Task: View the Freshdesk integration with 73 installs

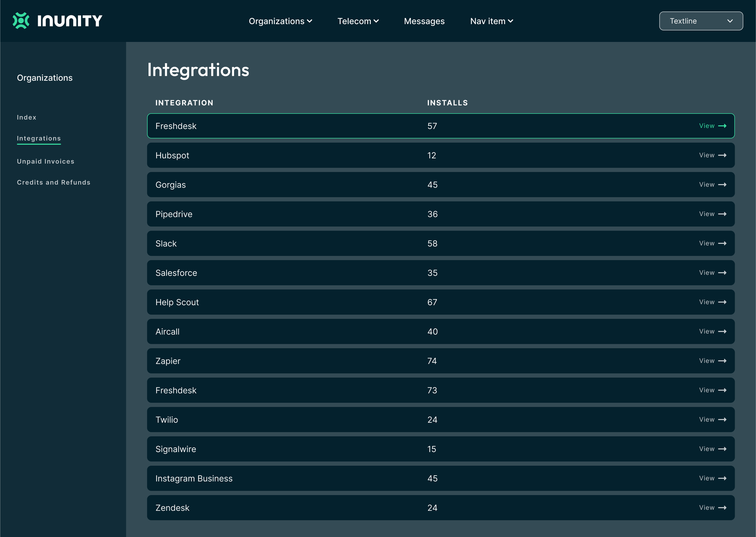Action: click(713, 390)
